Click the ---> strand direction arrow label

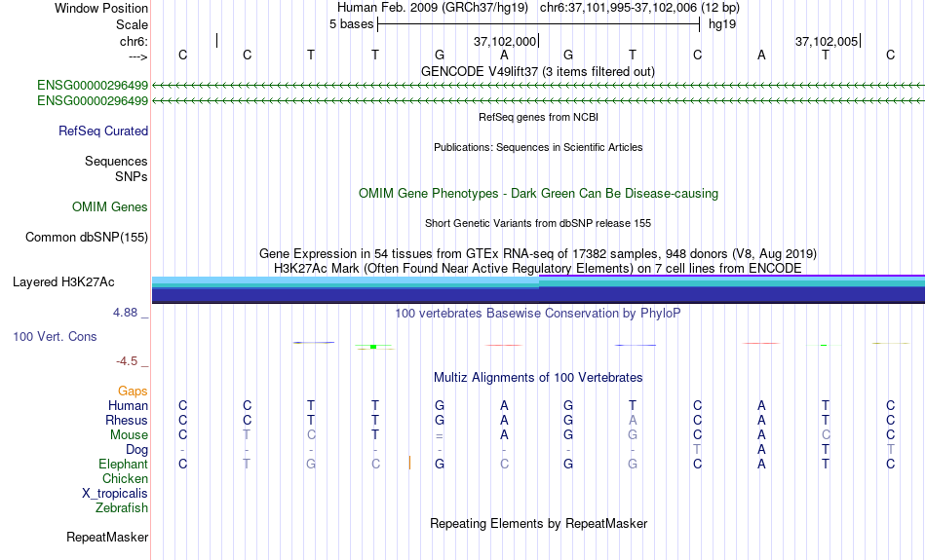click(x=137, y=56)
